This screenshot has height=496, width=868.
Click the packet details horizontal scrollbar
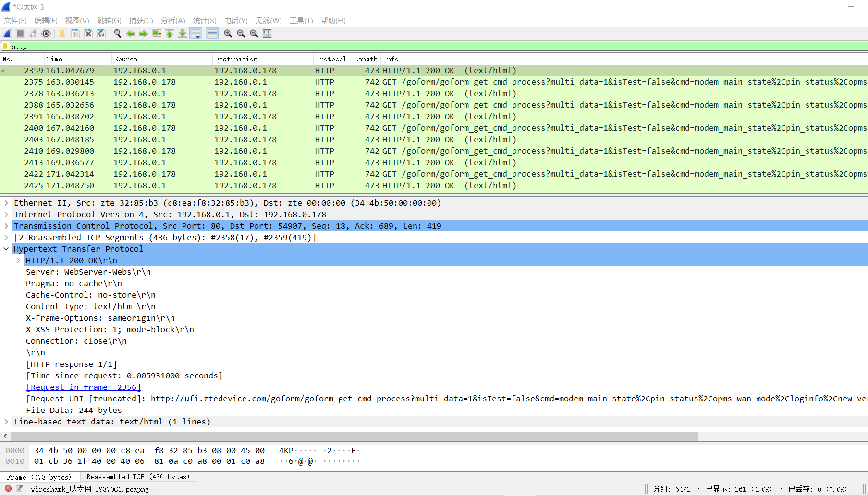[354, 436]
